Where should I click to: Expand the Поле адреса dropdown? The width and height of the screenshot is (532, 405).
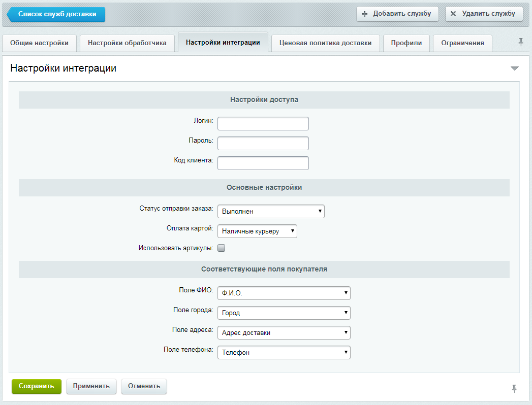[x=284, y=333]
